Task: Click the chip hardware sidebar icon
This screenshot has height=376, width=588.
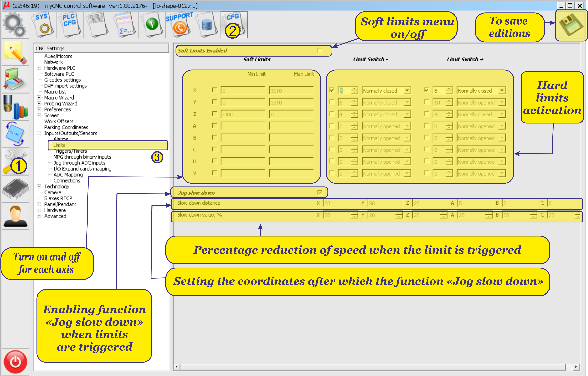Action: [15, 189]
